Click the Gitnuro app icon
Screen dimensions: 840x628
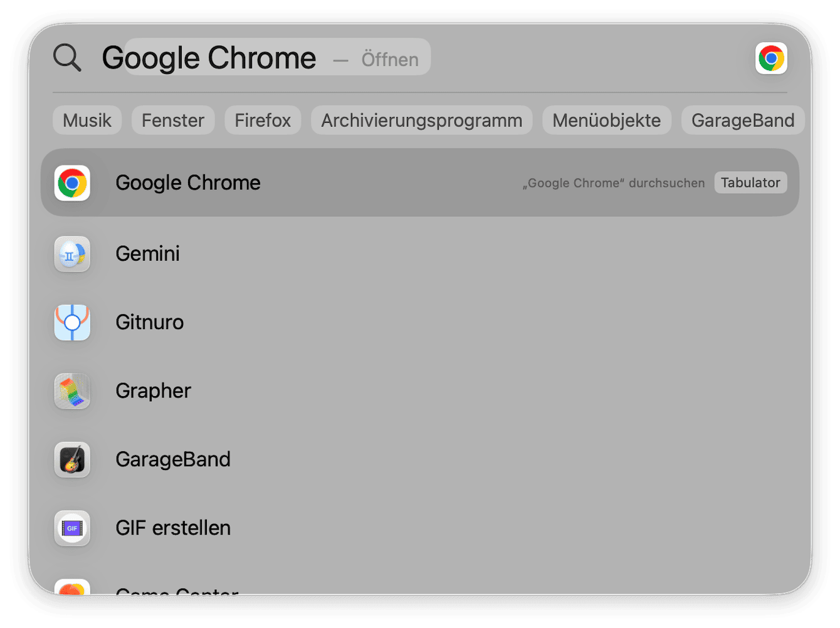(72, 322)
